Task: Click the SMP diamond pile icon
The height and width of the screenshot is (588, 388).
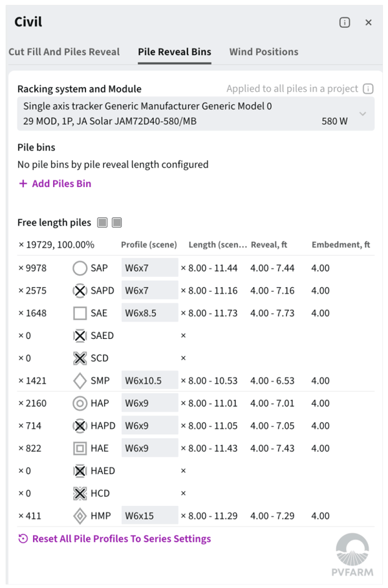Action: tap(80, 381)
